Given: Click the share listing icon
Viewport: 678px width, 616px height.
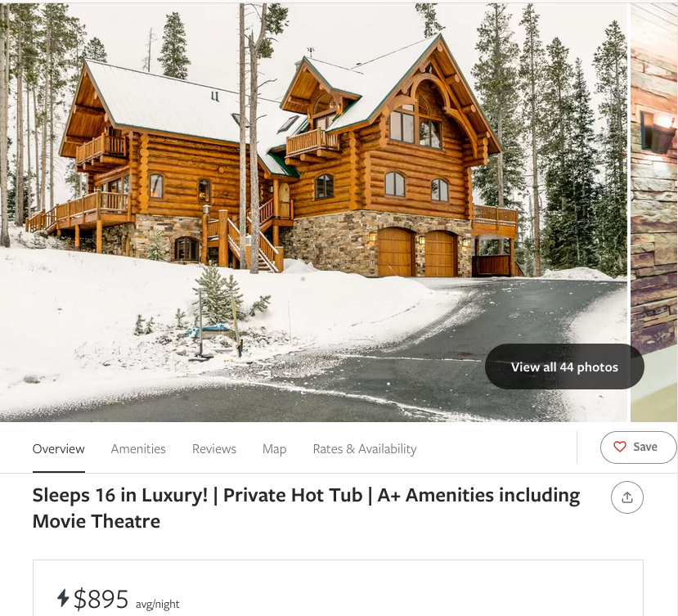Looking at the screenshot, I should 627,497.
